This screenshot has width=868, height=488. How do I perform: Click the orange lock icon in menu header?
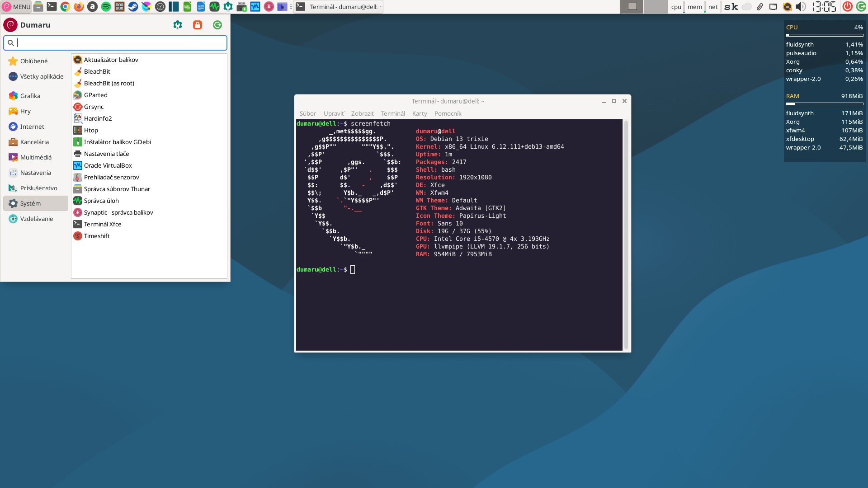point(198,25)
